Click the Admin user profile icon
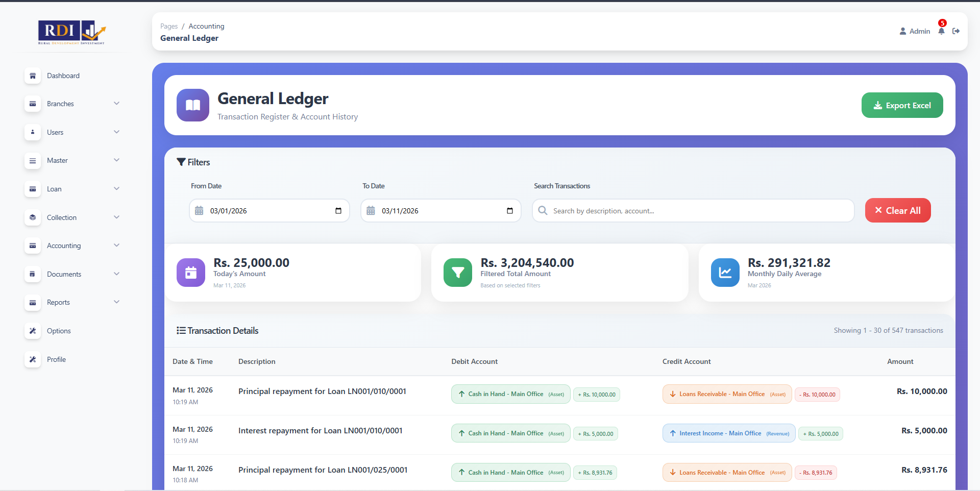This screenshot has height=491, width=980. coord(902,31)
